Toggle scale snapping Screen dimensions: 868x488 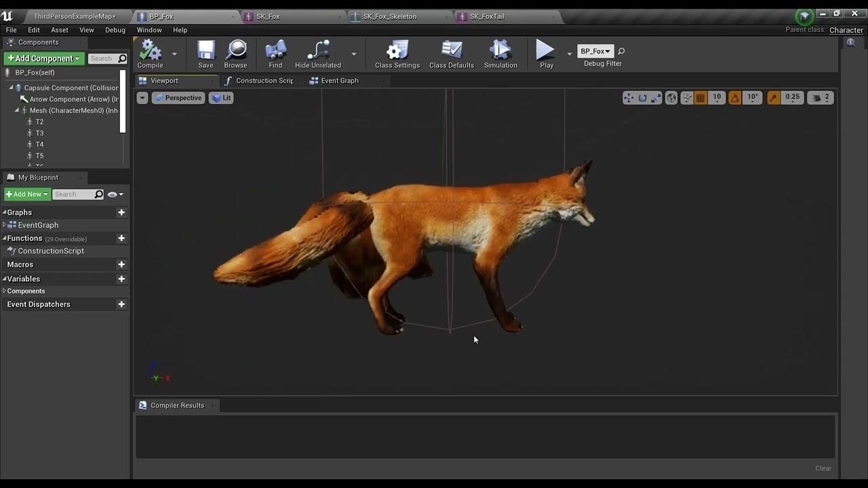[773, 98]
